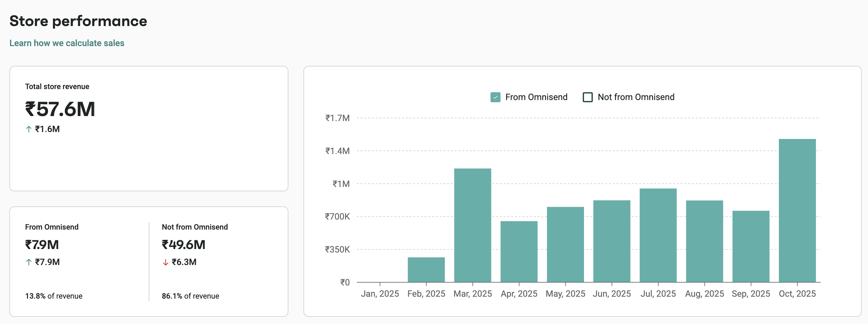
Task: Click the ₹1.6M revenue increase value
Action: (47, 129)
